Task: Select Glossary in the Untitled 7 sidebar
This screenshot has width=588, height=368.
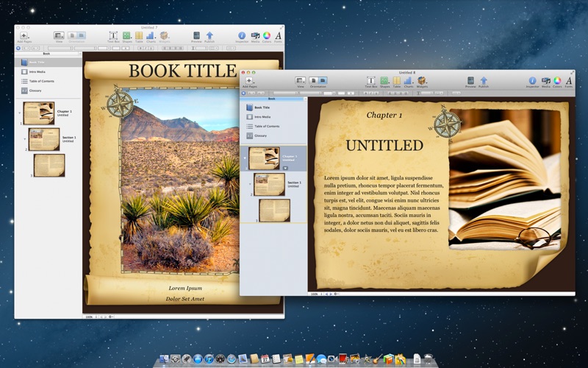Action: click(35, 91)
